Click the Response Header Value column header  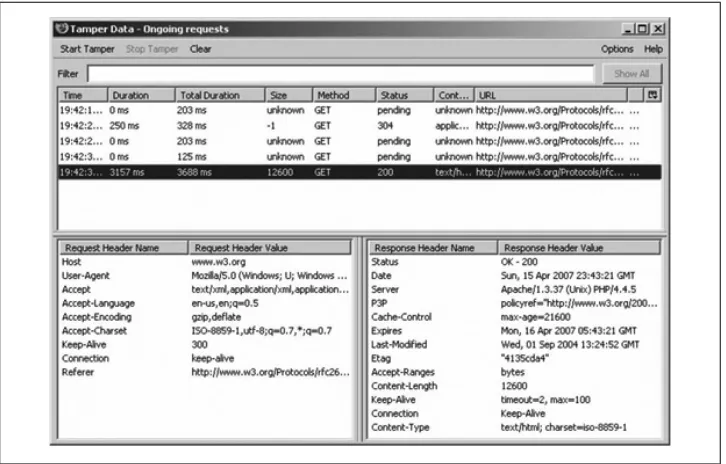point(579,248)
